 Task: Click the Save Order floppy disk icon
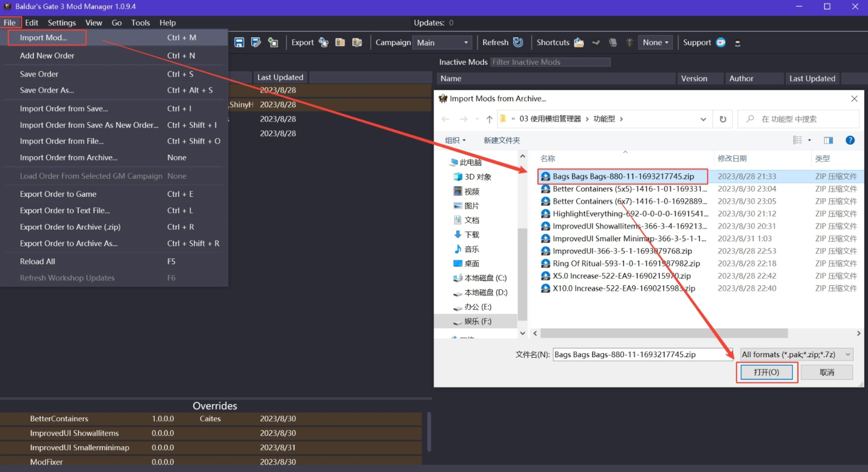(240, 42)
